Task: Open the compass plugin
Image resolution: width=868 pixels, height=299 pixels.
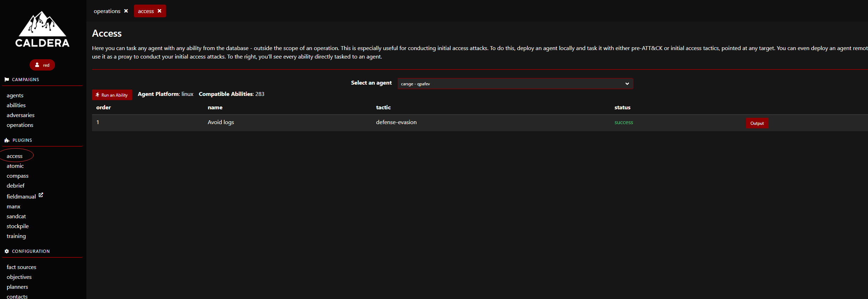Action: (x=17, y=176)
